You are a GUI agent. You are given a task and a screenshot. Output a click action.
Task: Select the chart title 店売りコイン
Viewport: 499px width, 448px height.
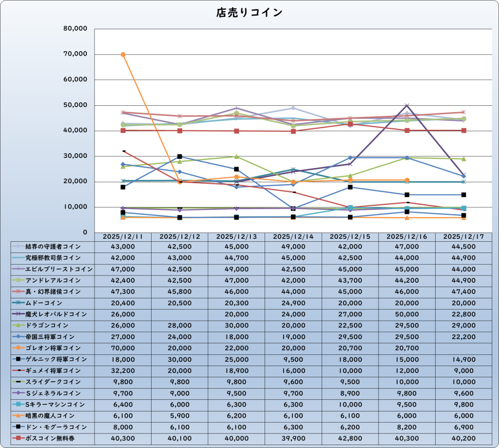point(249,13)
